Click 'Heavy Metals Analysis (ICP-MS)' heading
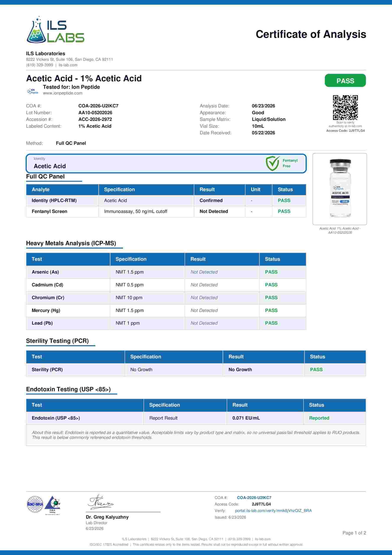This screenshot has width=392, height=555. pos(71,243)
